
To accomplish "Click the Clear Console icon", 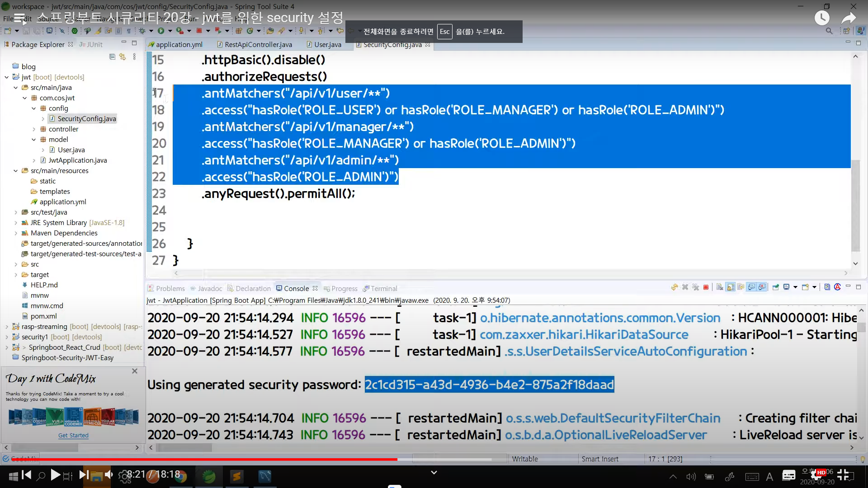I will (x=720, y=287).
